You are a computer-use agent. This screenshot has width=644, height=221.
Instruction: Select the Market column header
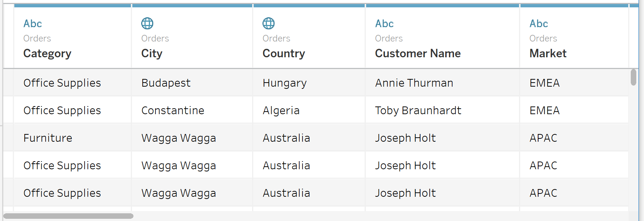tap(547, 54)
